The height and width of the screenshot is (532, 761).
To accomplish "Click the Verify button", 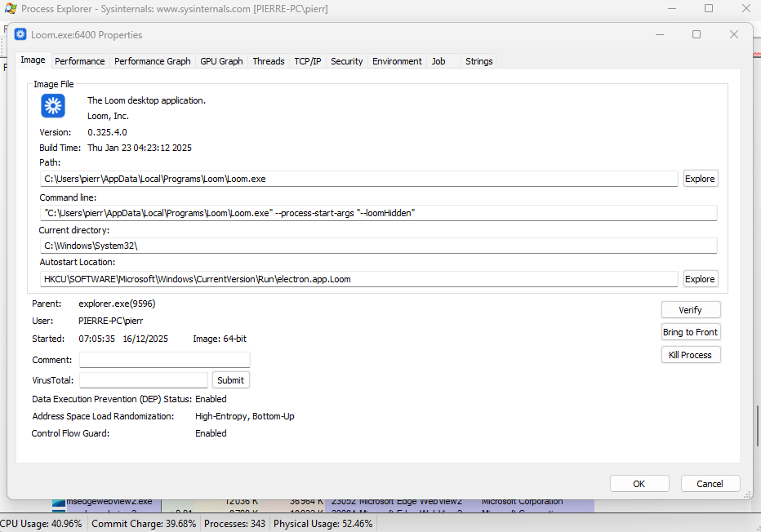I will pyautogui.click(x=690, y=310).
